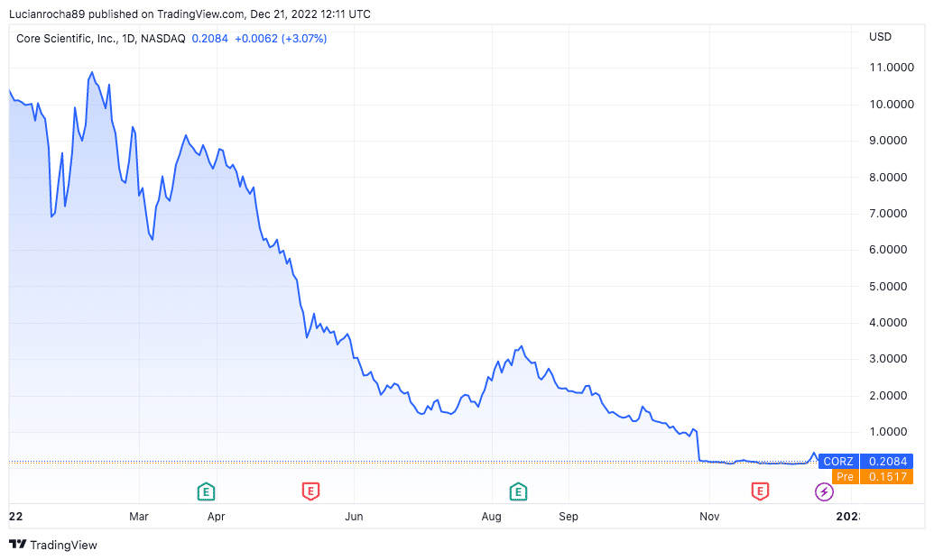Click the 4.0000 price axis label
The image size is (934, 560).
pos(888,323)
